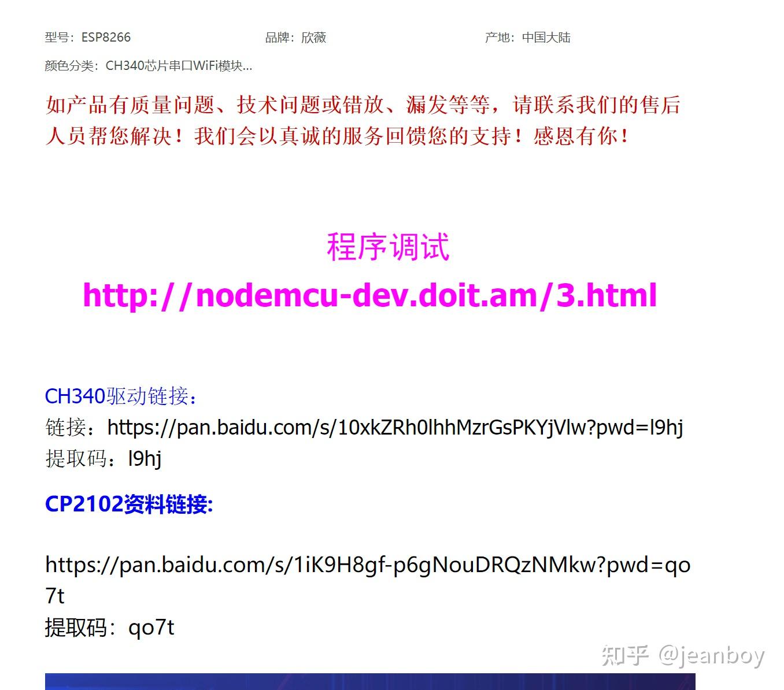
Task: Open the CP2102 Baidu pan link
Action: coord(367,565)
